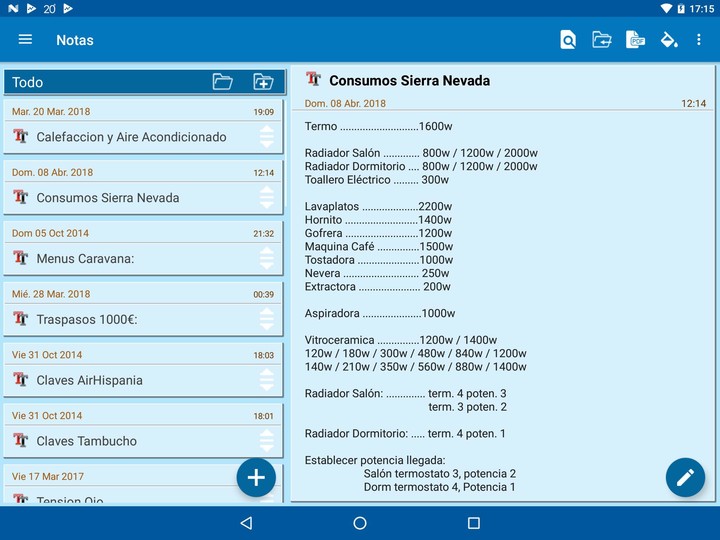This screenshot has width=720, height=540.
Task: Tap the move-to-folder toolbar icon
Action: (602, 39)
